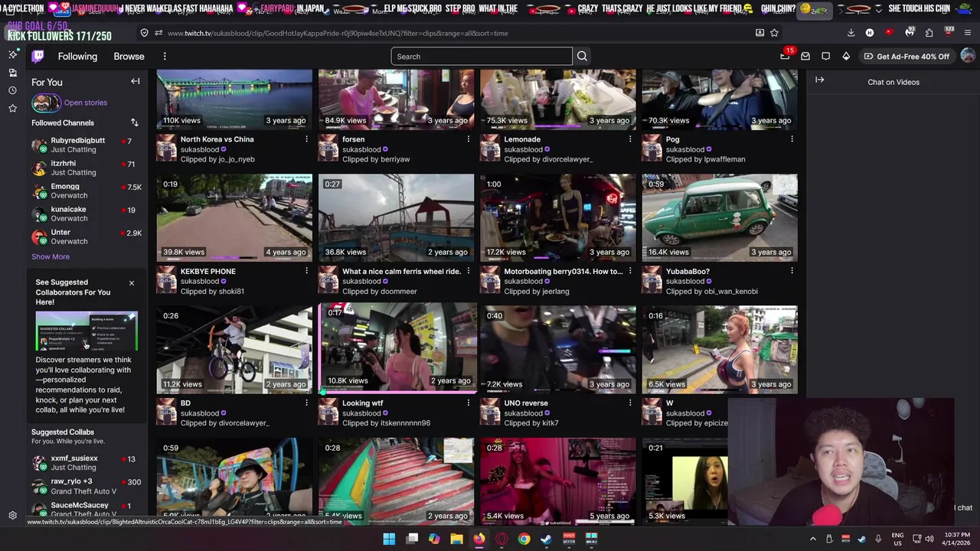Open browser sidebar bookmarks star icon
The width and height of the screenshot is (980, 551).
(12, 109)
